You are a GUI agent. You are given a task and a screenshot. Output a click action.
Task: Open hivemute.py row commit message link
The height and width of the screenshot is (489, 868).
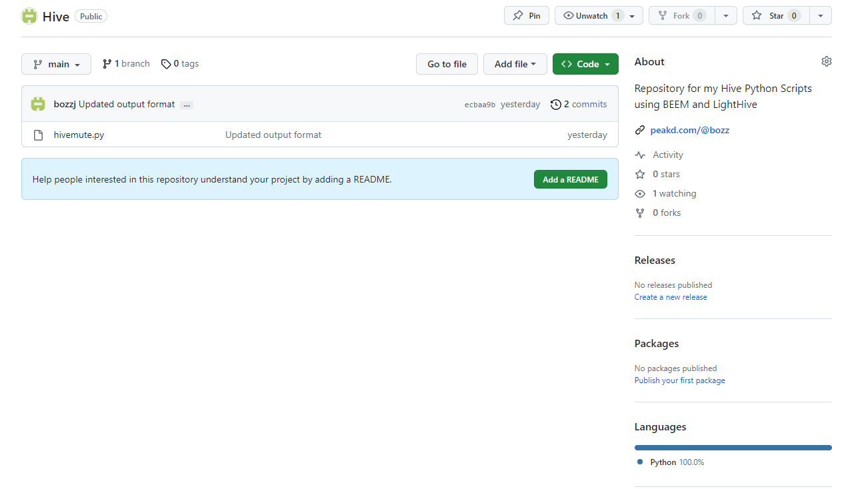[273, 135]
